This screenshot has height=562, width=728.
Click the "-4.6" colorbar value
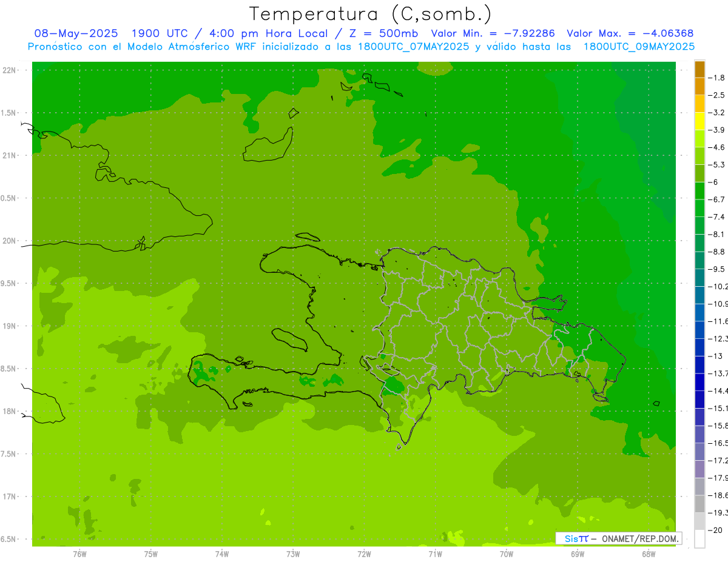(x=716, y=147)
